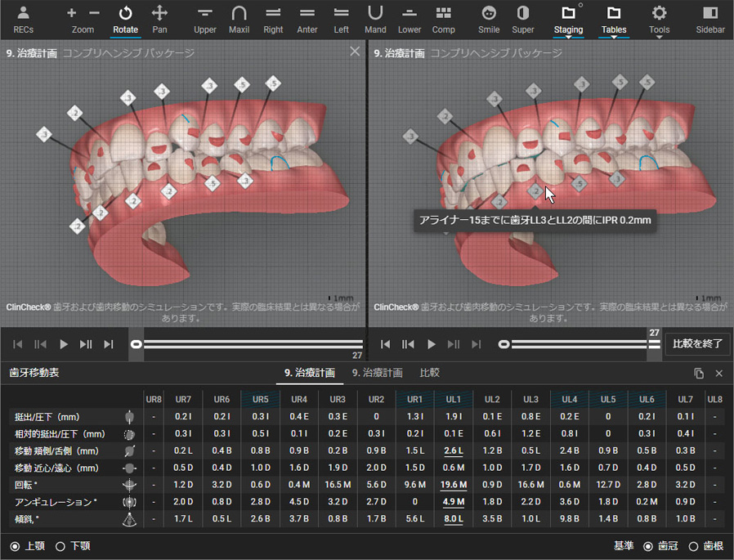
Task: Toggle the Sidebar panel
Action: tap(710, 20)
